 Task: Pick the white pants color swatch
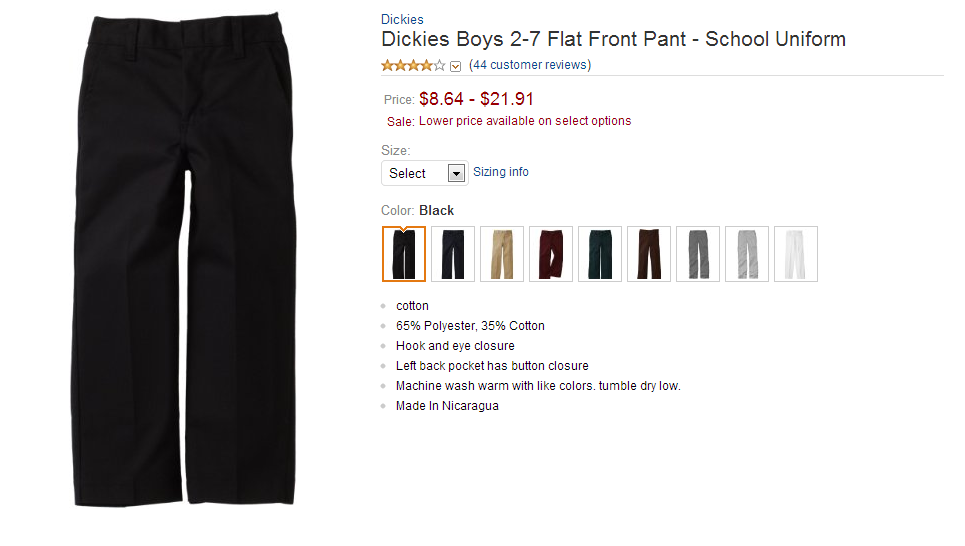pyautogui.click(x=796, y=254)
